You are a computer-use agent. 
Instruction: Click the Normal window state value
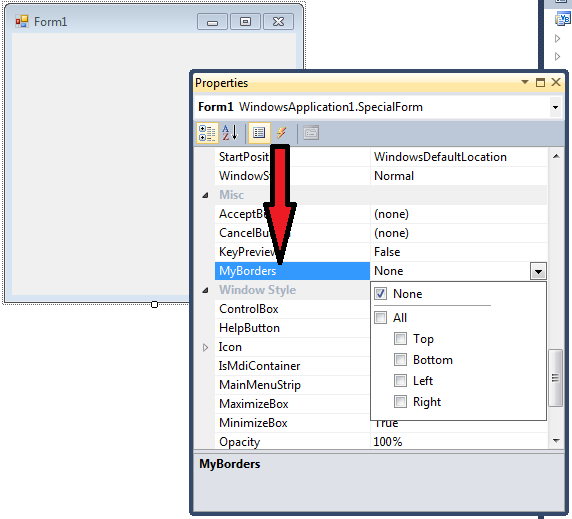pyautogui.click(x=394, y=176)
